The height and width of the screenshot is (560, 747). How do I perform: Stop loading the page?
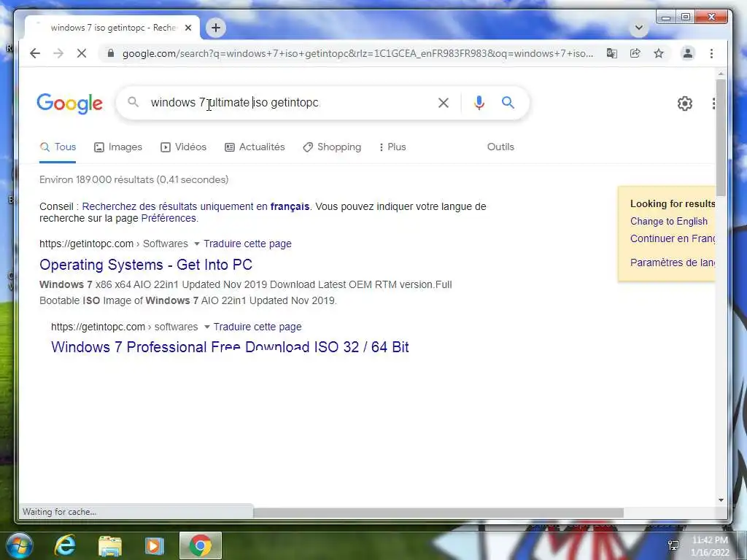point(82,53)
